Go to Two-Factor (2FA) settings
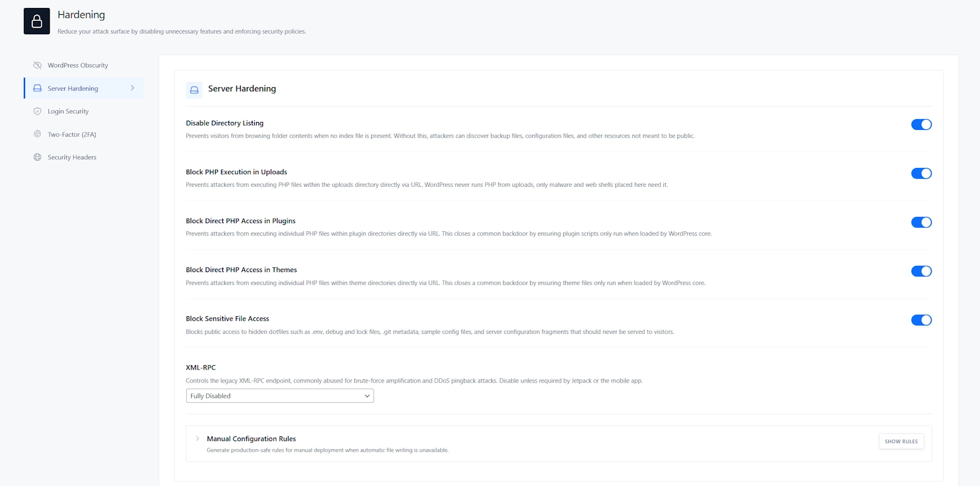This screenshot has width=980, height=486. [x=72, y=134]
